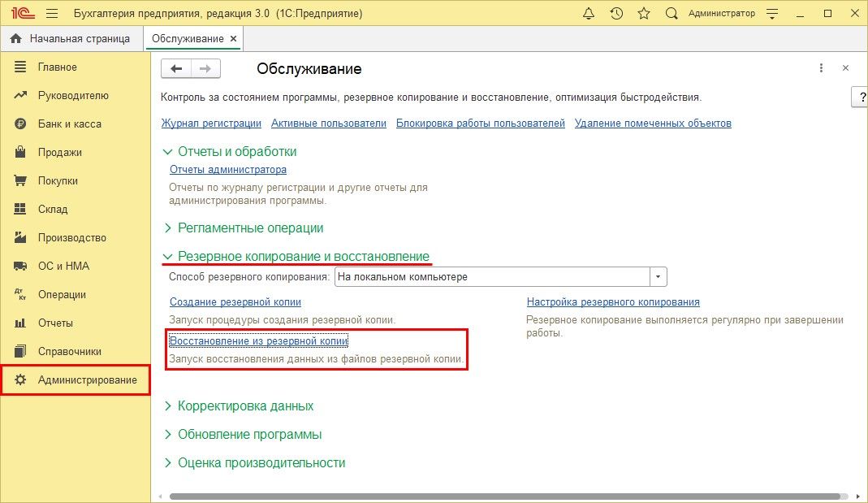Open the hamburger main menu icon
The image size is (868, 503).
coord(52,14)
